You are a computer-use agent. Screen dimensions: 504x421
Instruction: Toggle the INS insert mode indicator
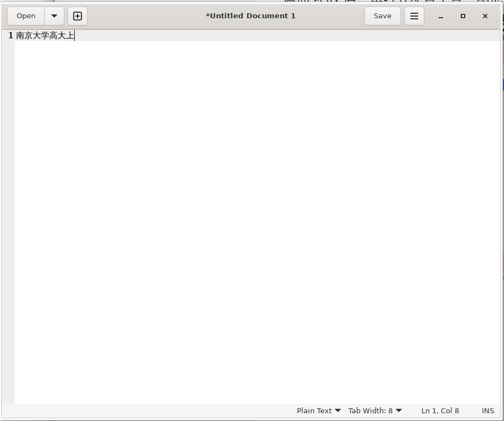point(487,410)
